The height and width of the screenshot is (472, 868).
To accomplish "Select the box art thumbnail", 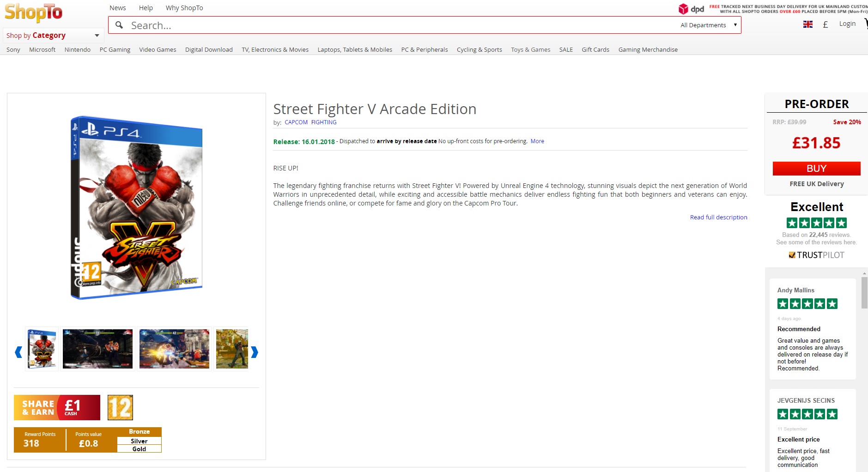I will point(42,349).
